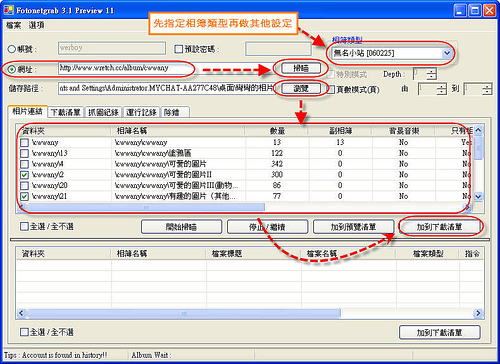Increase the 到 end page spinner

pyautogui.click(x=487, y=86)
